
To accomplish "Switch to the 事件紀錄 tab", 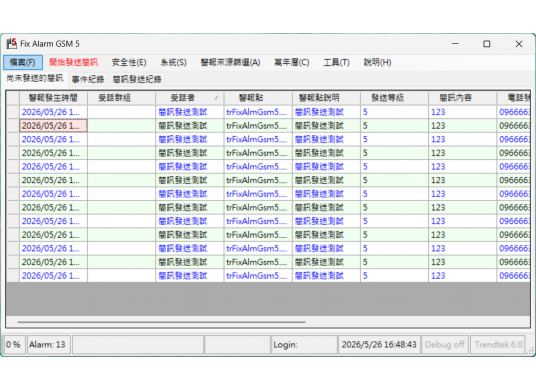I will (88, 79).
